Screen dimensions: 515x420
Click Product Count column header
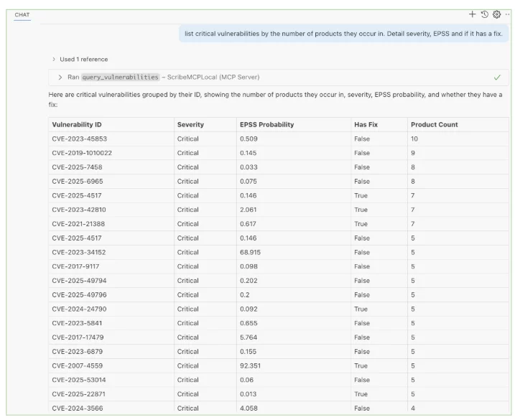(435, 124)
